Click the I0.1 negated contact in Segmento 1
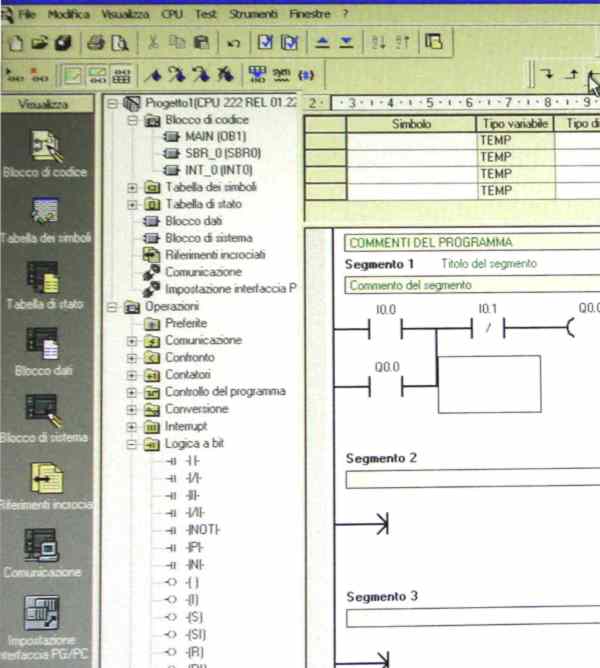This screenshot has width=600, height=668. tap(487, 329)
